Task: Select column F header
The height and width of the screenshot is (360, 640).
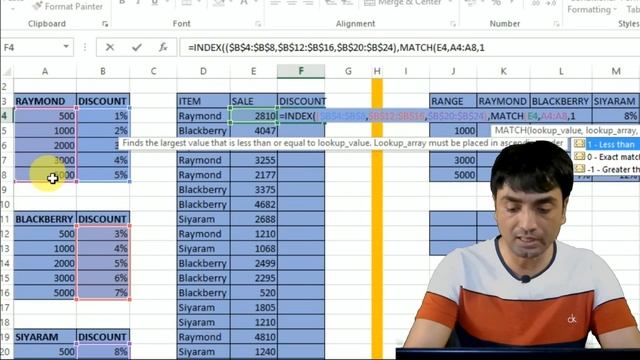Action: 301,71
